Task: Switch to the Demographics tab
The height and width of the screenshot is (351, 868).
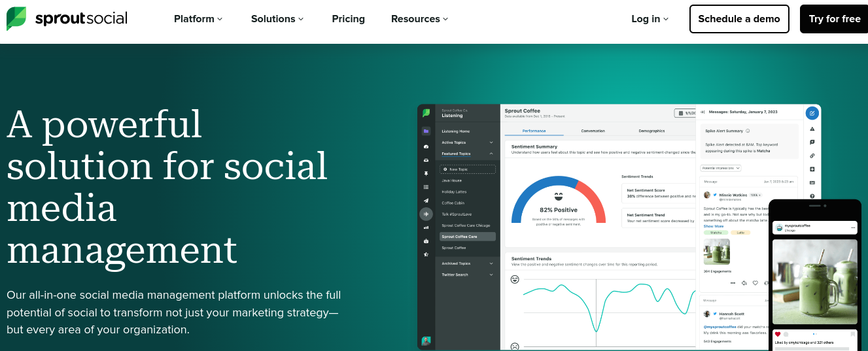Action: pyautogui.click(x=651, y=131)
